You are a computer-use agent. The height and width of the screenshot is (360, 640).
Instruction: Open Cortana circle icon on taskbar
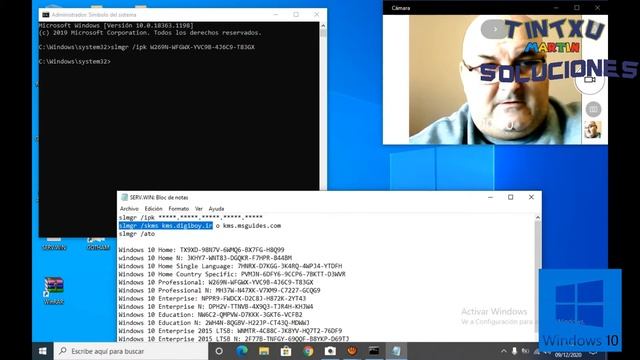[219, 351]
